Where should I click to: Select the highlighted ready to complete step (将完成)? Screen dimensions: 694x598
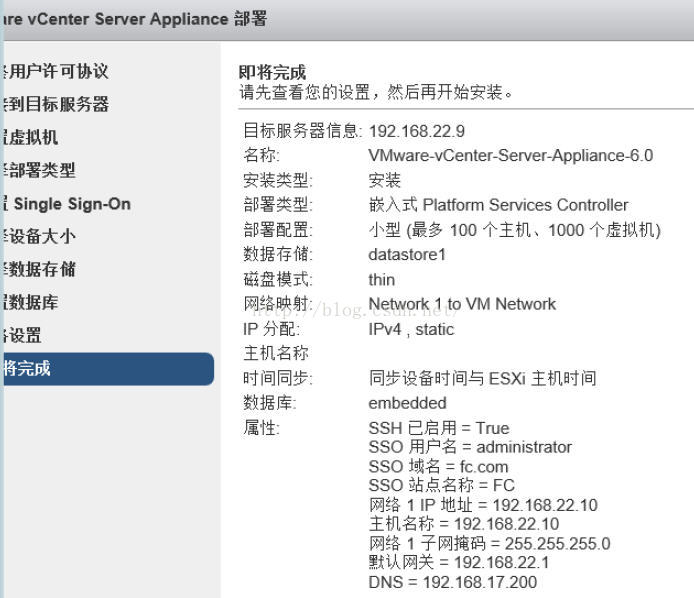107,369
